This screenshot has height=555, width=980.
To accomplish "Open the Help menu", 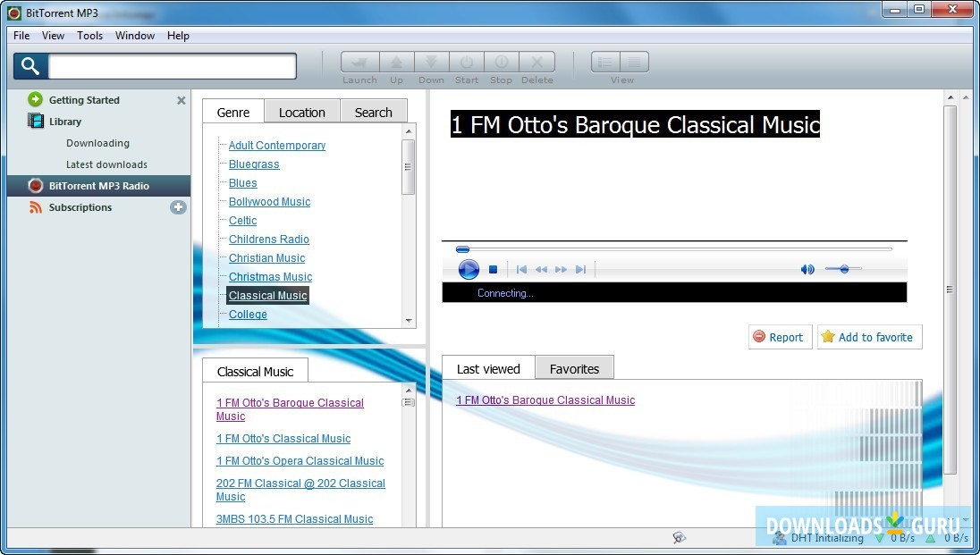I will [178, 36].
